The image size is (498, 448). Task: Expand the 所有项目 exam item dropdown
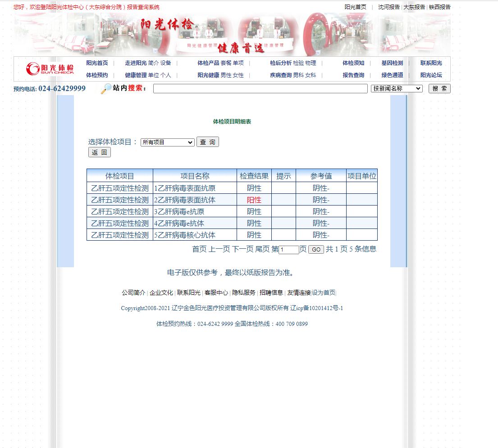[167, 142]
